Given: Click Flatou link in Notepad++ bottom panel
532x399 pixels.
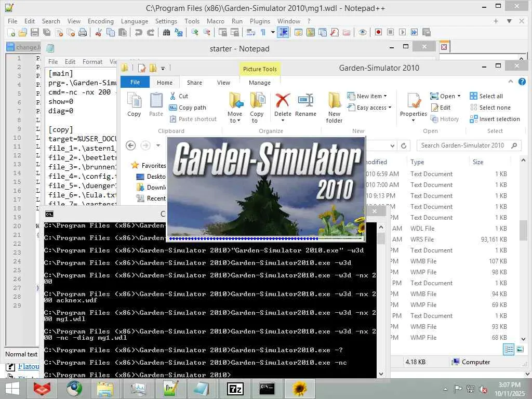Looking at the screenshot, I should [x=29, y=366].
